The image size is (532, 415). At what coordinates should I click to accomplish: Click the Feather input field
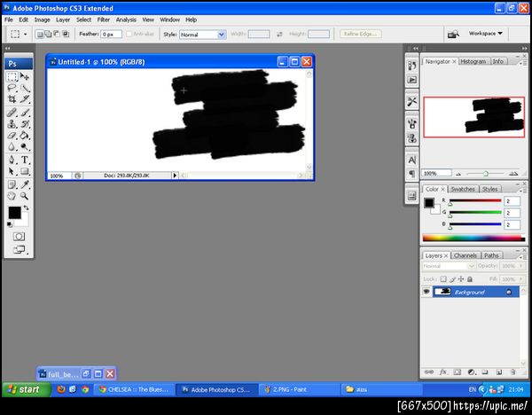(x=112, y=35)
